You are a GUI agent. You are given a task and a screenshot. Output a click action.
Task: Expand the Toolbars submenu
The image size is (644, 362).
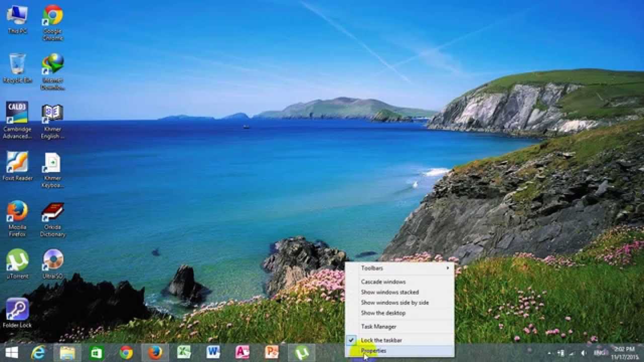tap(400, 268)
